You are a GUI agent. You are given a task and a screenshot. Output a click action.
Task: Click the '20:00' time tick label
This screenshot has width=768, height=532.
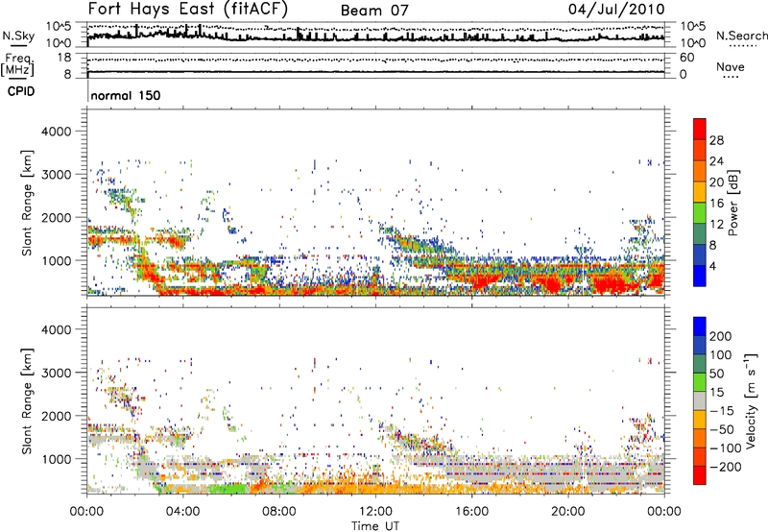pyautogui.click(x=568, y=512)
